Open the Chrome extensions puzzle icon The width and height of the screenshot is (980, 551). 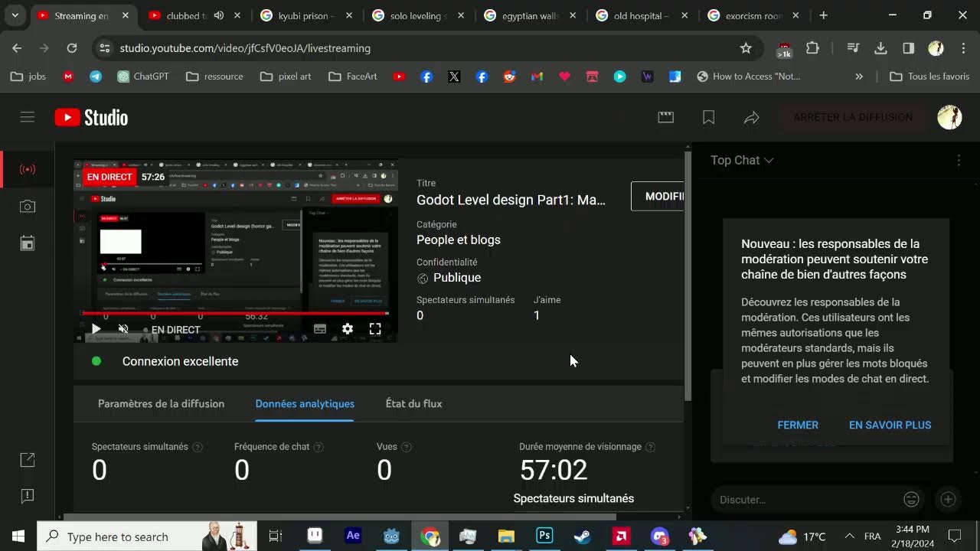[813, 48]
